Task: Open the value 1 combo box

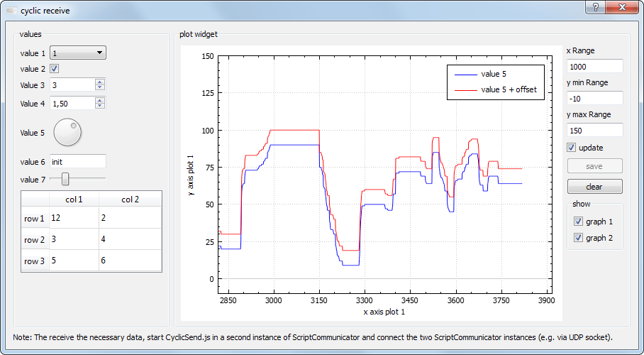Action: (77, 53)
